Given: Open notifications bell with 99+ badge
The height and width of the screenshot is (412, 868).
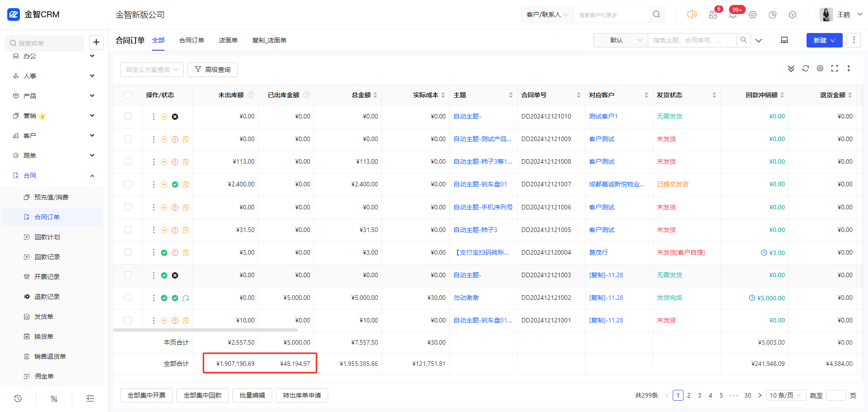Looking at the screenshot, I should click(733, 15).
